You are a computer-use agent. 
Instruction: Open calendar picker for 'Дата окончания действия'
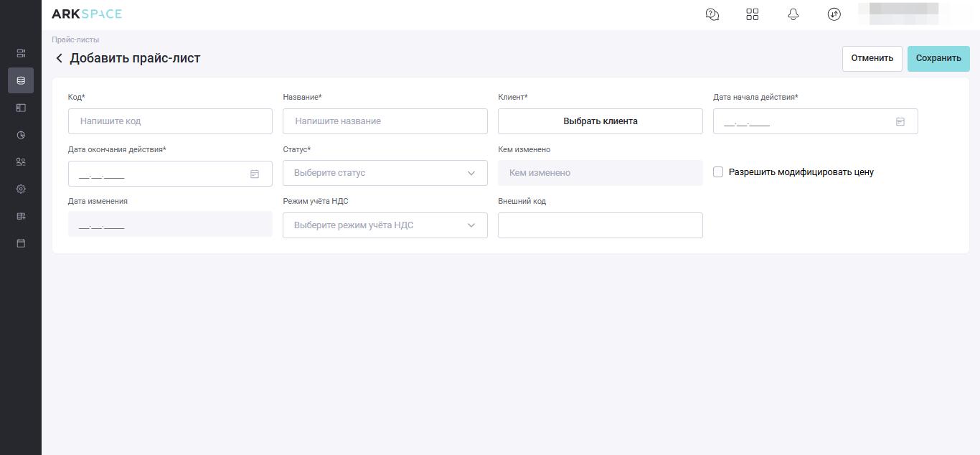254,174
